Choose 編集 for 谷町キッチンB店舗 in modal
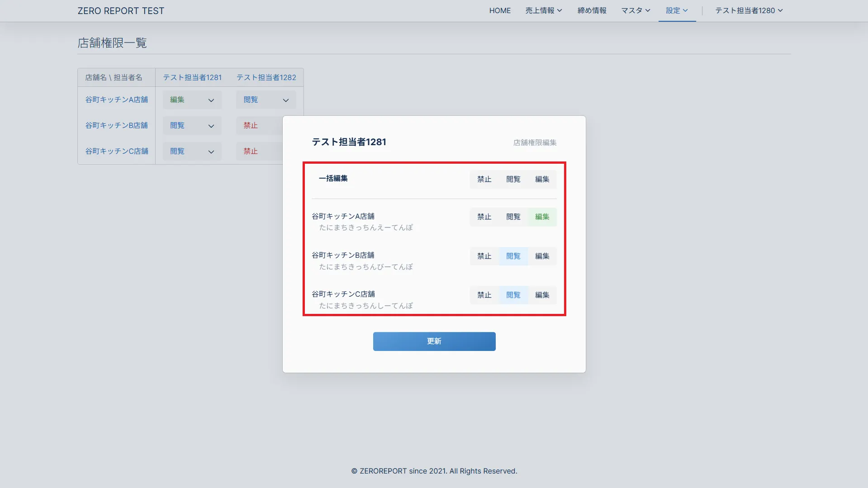The width and height of the screenshot is (868, 488). [x=542, y=256]
